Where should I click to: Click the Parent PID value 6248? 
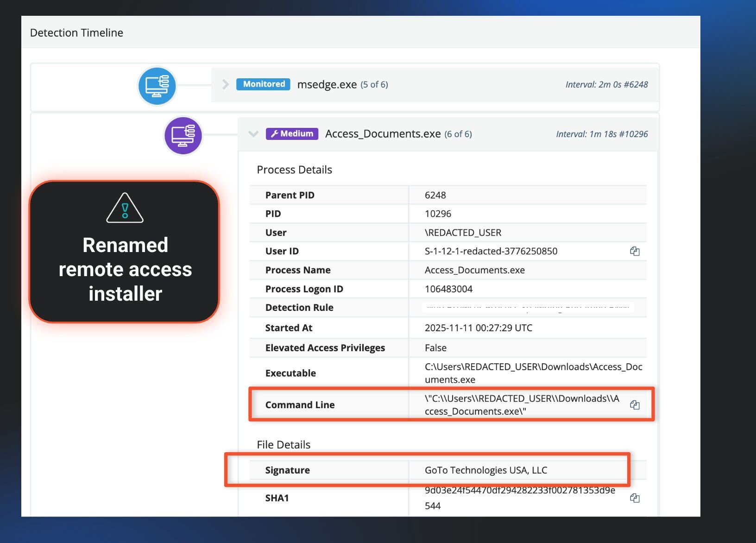435,195
